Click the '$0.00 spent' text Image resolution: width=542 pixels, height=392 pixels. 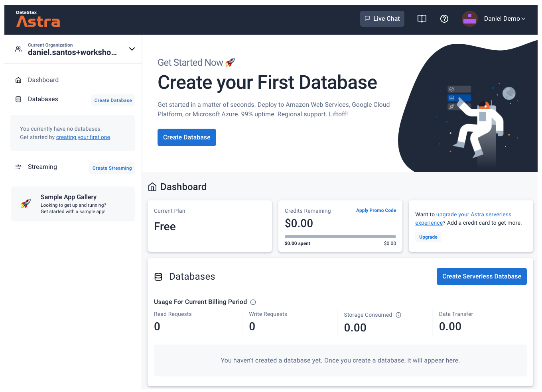298,243
